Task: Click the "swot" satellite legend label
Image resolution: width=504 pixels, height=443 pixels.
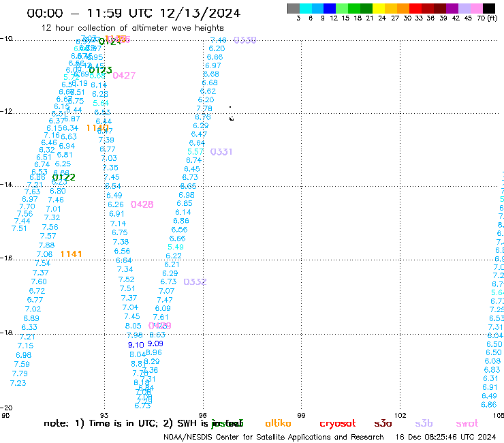Action: 467,423
